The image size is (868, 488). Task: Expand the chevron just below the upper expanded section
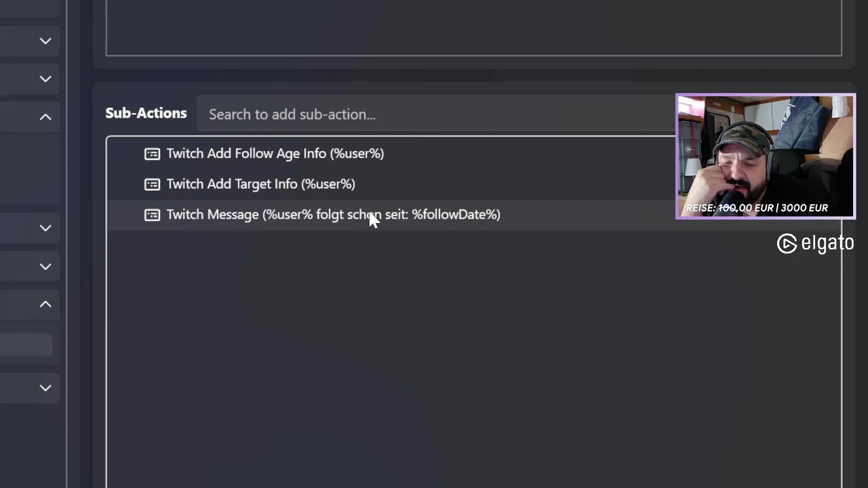pyautogui.click(x=45, y=228)
